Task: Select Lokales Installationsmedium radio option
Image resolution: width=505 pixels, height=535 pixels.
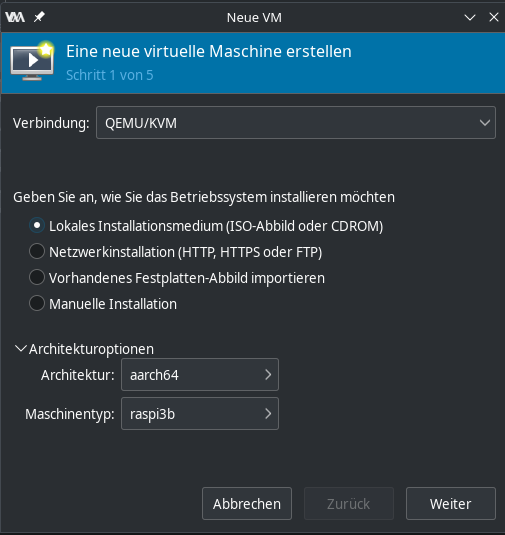Action: 37,226
